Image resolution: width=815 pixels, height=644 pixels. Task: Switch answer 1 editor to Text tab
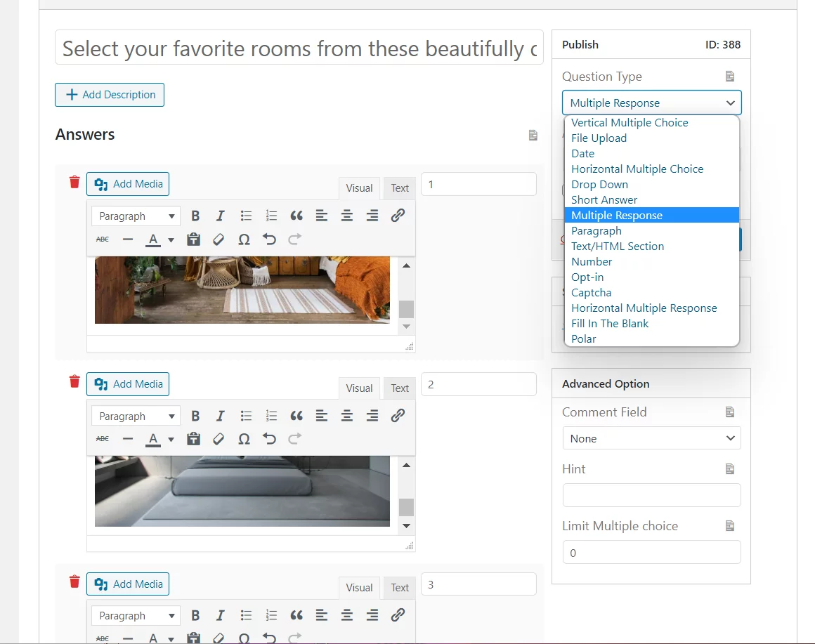[400, 188]
